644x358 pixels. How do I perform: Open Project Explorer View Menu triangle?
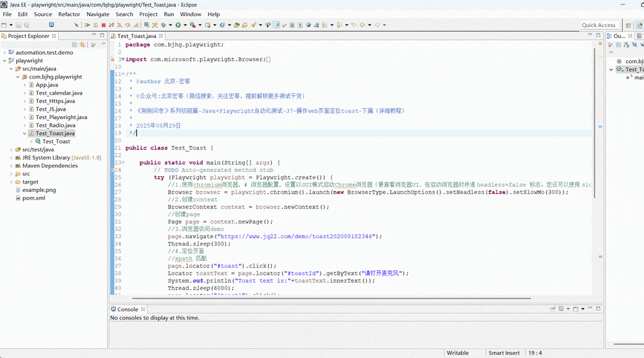coord(104,44)
